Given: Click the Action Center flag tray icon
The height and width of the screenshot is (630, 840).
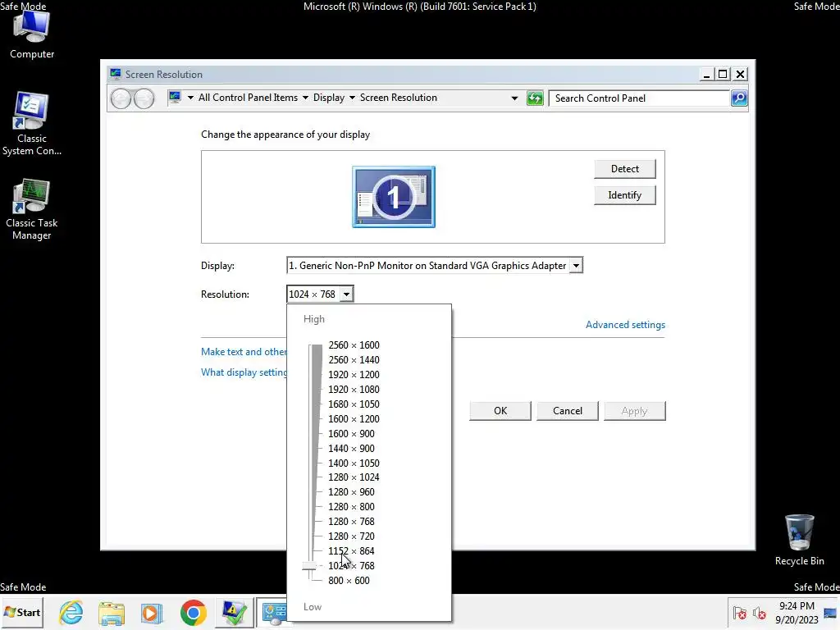Looking at the screenshot, I should 740,613.
